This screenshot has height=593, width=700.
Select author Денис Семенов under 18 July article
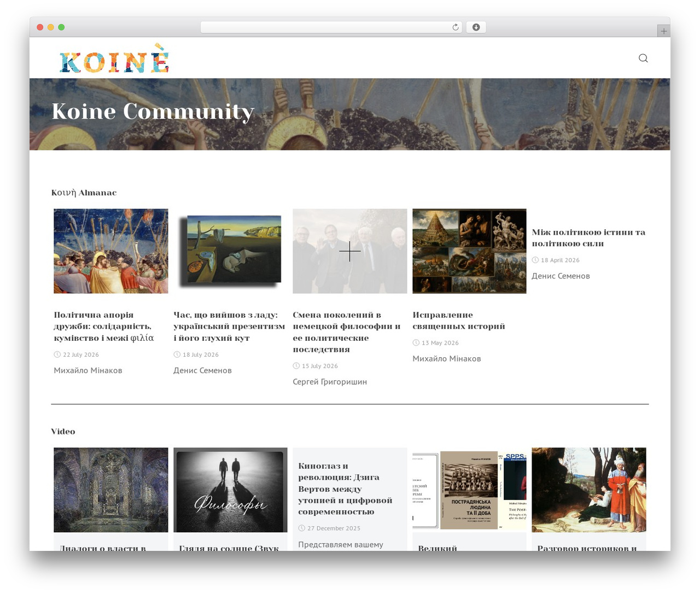[202, 370]
